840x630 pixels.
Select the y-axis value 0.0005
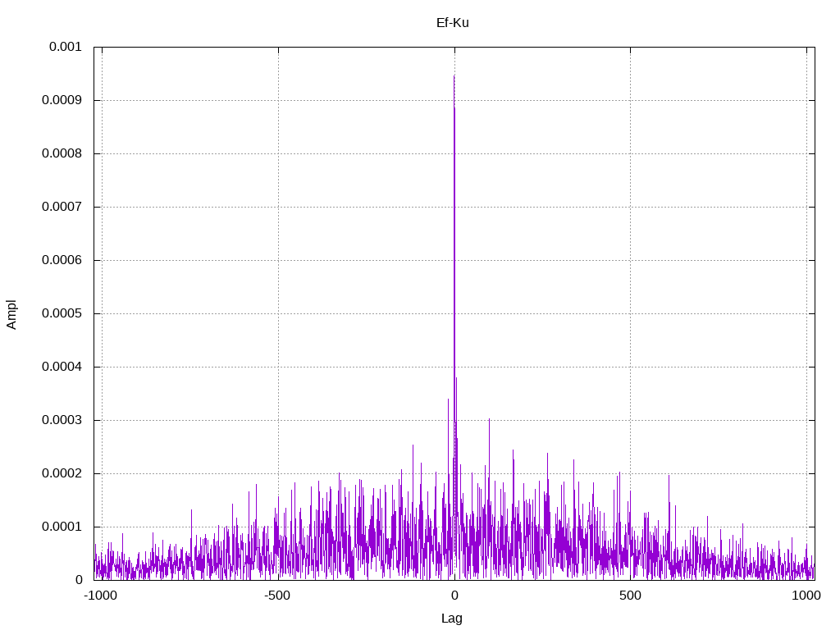point(62,313)
